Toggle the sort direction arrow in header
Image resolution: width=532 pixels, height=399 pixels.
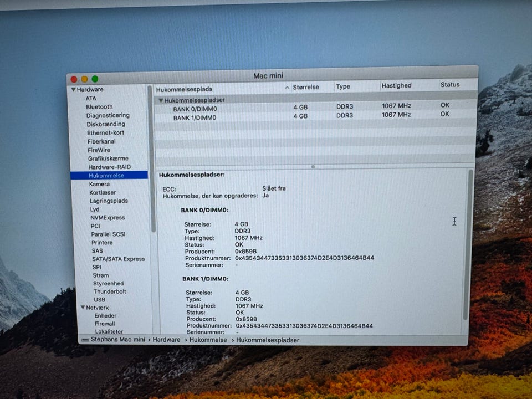(x=287, y=88)
